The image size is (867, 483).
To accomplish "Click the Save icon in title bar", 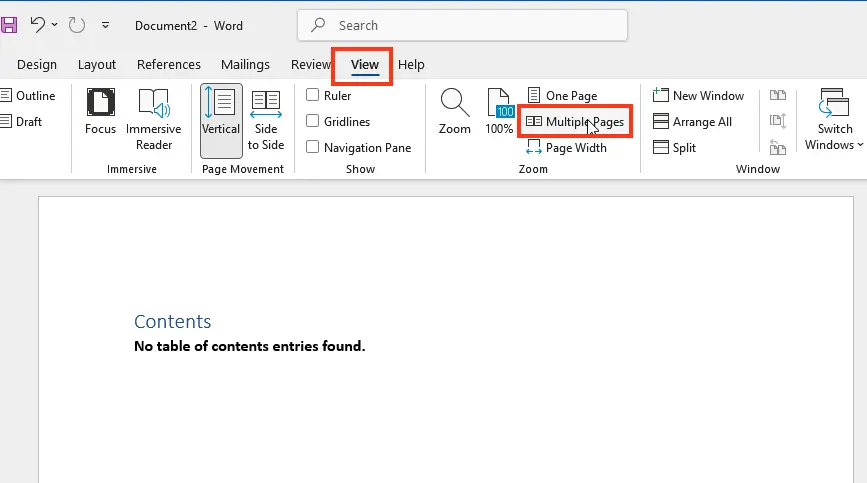I will click(9, 24).
